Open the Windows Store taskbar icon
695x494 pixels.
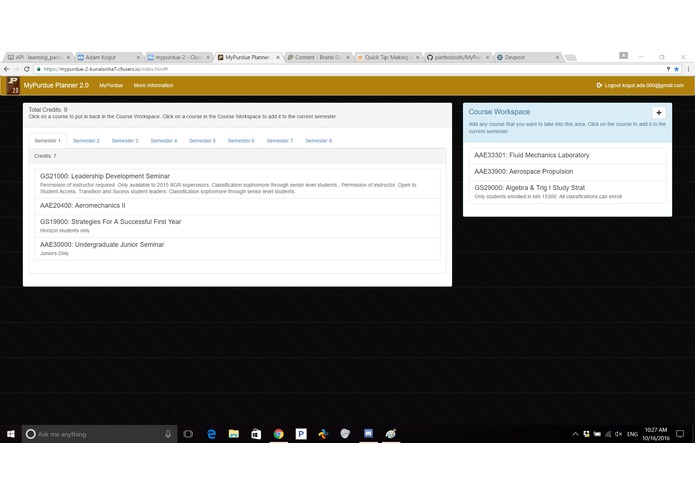click(x=256, y=434)
